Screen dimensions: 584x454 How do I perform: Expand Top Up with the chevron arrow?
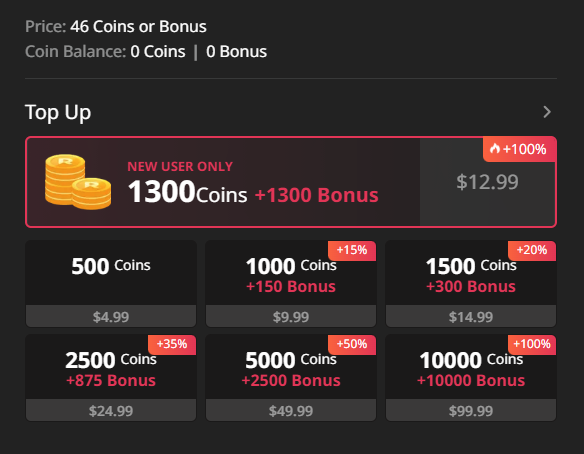(547, 112)
